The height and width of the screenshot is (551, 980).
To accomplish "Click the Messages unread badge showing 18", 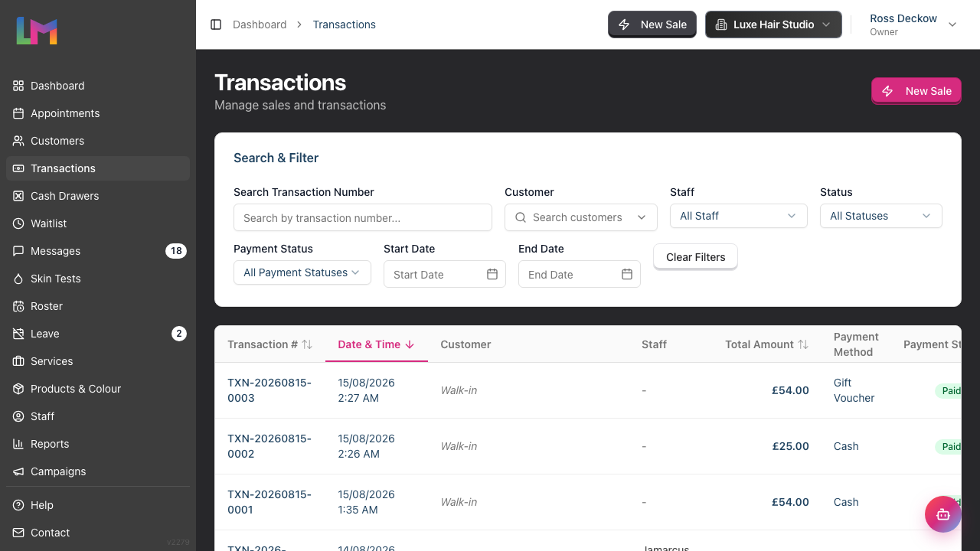I will pos(176,251).
